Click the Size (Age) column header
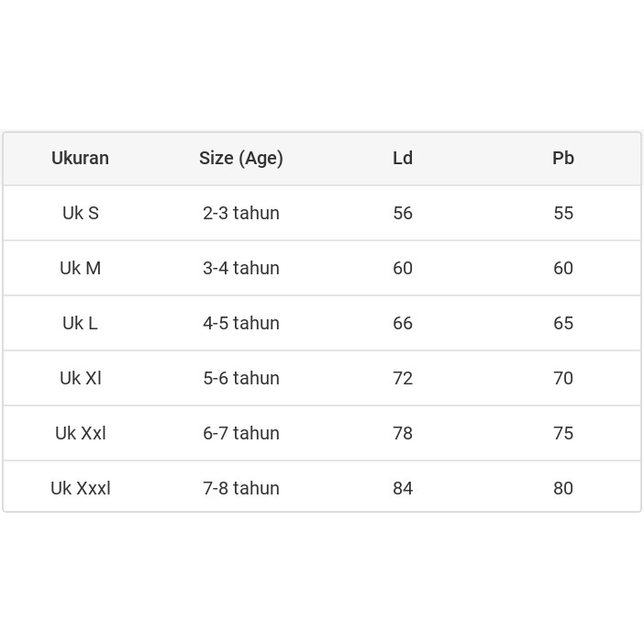The height and width of the screenshot is (644, 644). click(240, 158)
